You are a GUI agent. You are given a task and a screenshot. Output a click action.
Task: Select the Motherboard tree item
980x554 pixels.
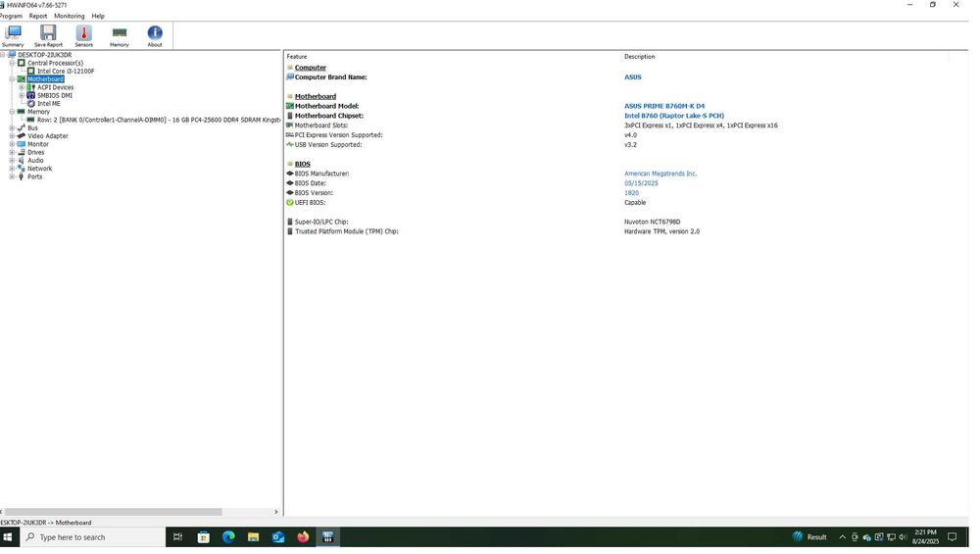coord(46,79)
